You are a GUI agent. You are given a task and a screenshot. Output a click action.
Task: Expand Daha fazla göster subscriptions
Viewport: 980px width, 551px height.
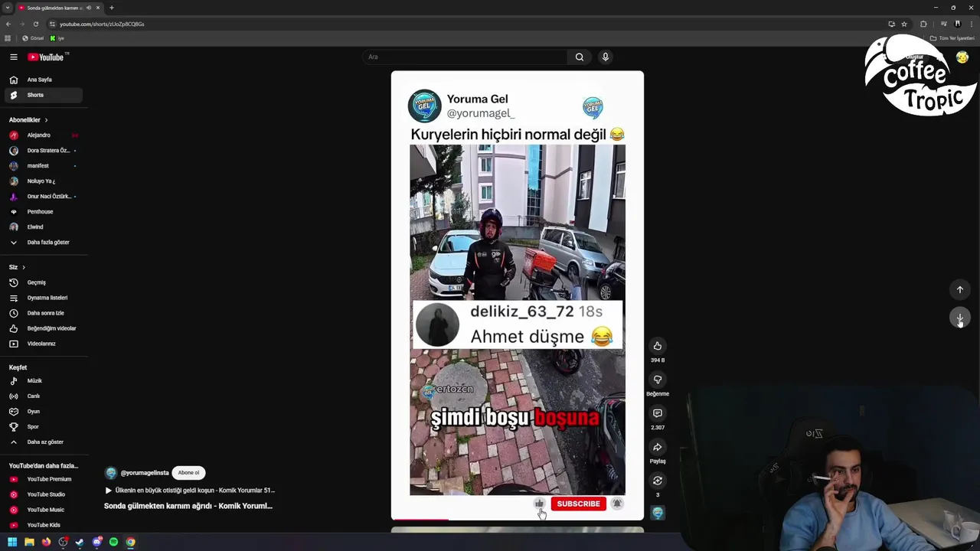point(43,243)
